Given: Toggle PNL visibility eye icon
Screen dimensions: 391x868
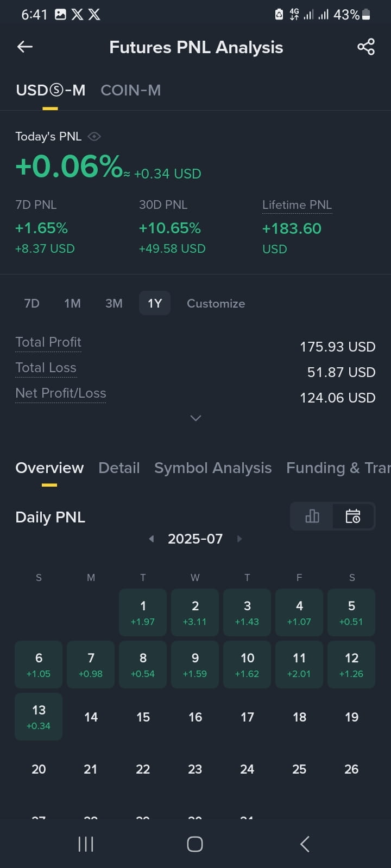Looking at the screenshot, I should tap(94, 137).
